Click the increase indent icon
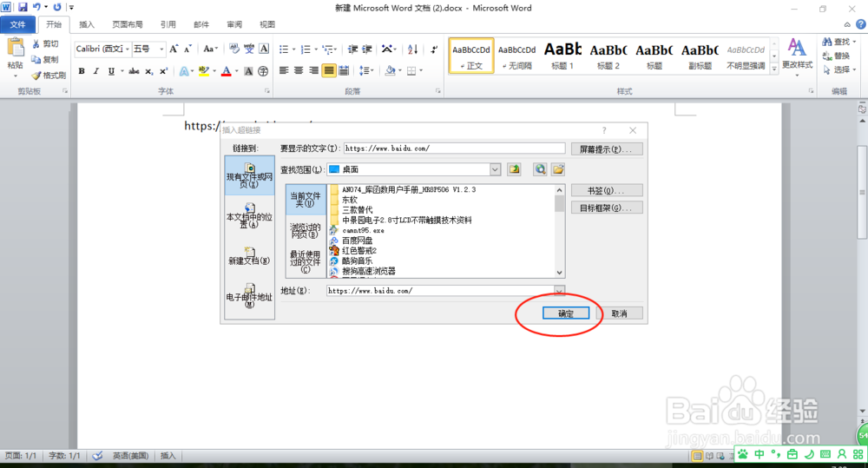Image resolution: width=868 pixels, height=468 pixels. point(366,49)
